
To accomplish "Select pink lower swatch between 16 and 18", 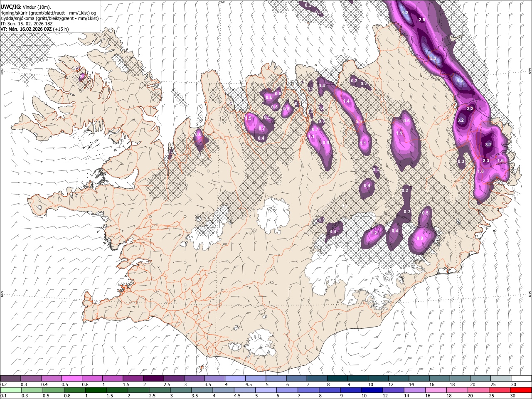I will pyautogui.click(x=435, y=390).
